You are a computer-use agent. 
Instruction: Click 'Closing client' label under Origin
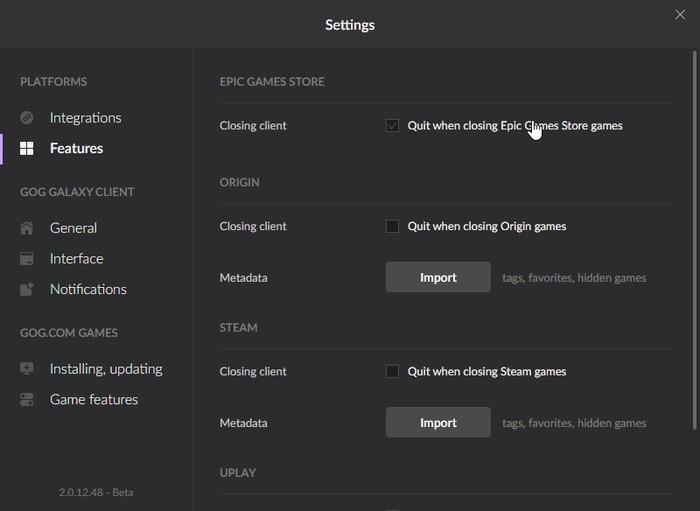pyautogui.click(x=253, y=226)
